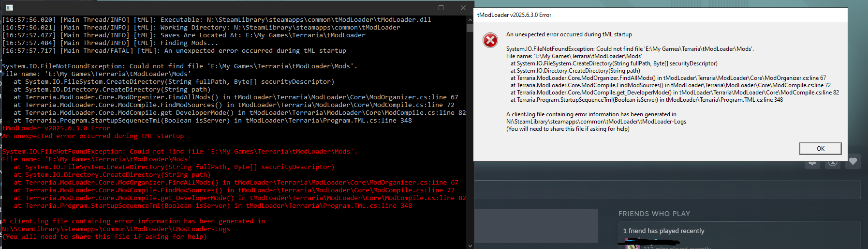
Task: Click dialog title 'tModLoader v2025.6.3.0 Error'
Action: [514, 15]
